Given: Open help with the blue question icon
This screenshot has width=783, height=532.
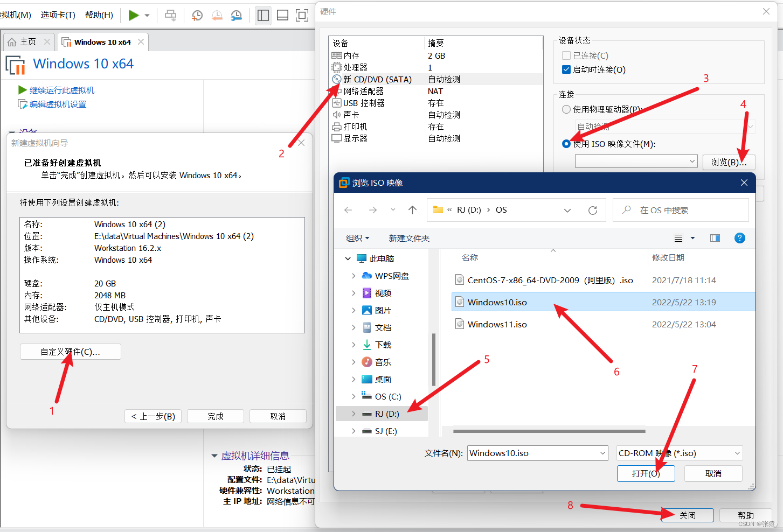Looking at the screenshot, I should (740, 238).
